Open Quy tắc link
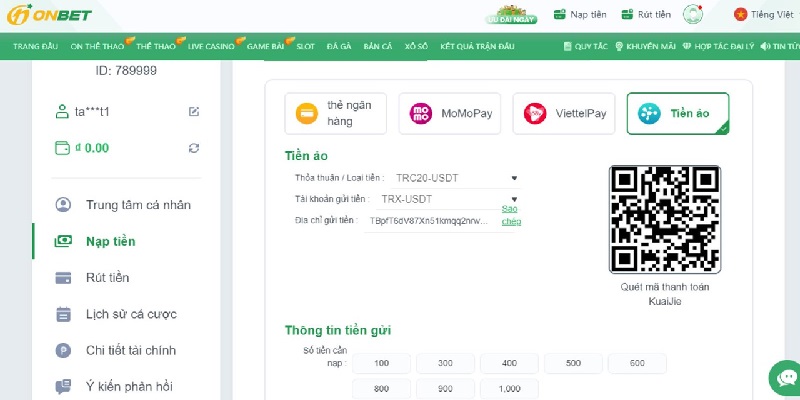Image resolution: width=800 pixels, height=400 pixels. (591, 46)
